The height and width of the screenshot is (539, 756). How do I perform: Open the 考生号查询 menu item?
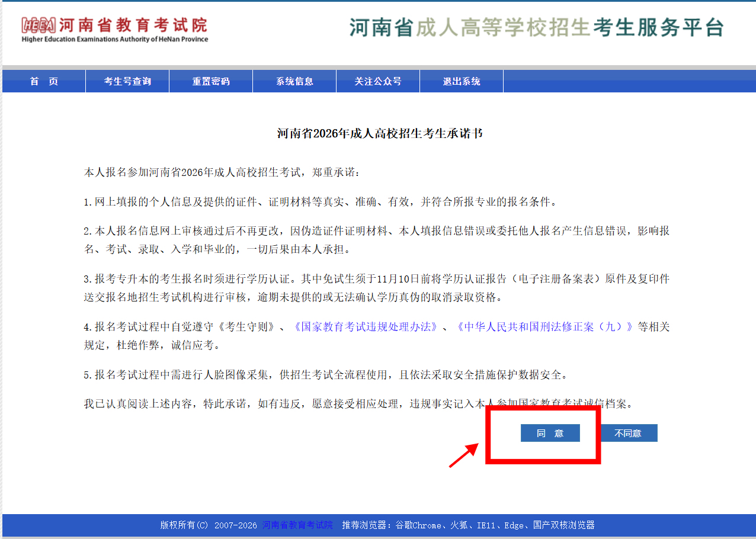[127, 81]
